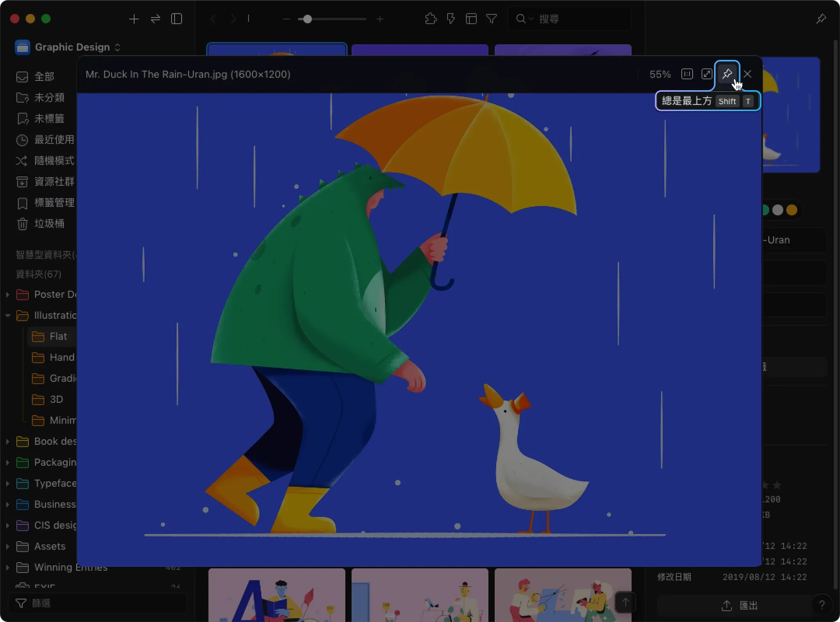The image size is (840, 622).
Task: Click the thumbnail size slider knob
Action: [x=307, y=19]
